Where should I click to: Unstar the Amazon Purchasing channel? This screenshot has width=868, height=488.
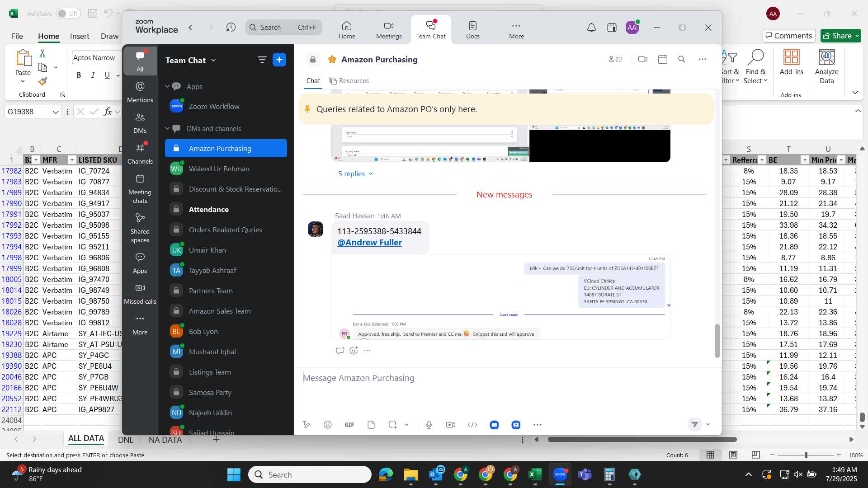(332, 59)
